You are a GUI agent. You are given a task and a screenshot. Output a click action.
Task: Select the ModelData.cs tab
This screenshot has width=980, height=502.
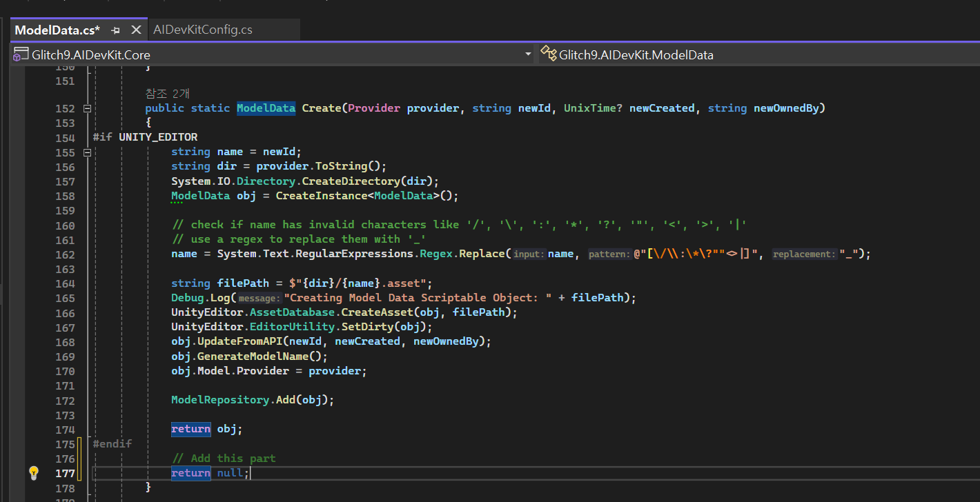[x=57, y=30]
